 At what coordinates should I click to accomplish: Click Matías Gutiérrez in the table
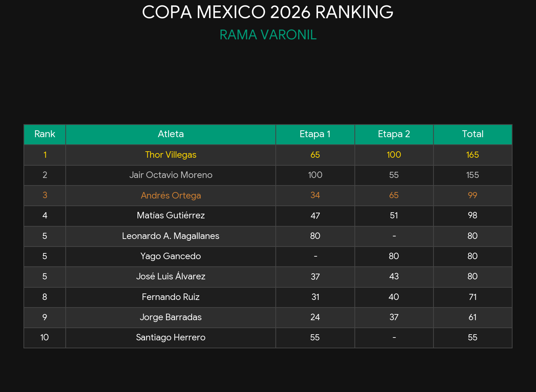coord(171,215)
